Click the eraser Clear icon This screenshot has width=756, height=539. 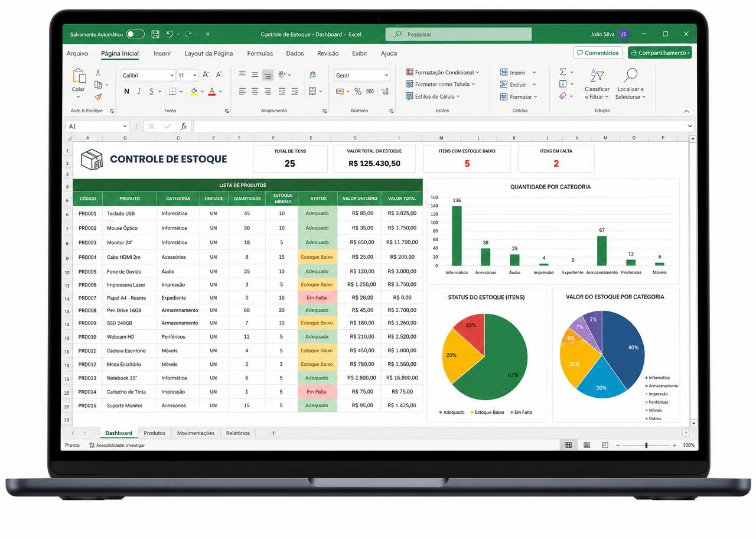point(563,96)
